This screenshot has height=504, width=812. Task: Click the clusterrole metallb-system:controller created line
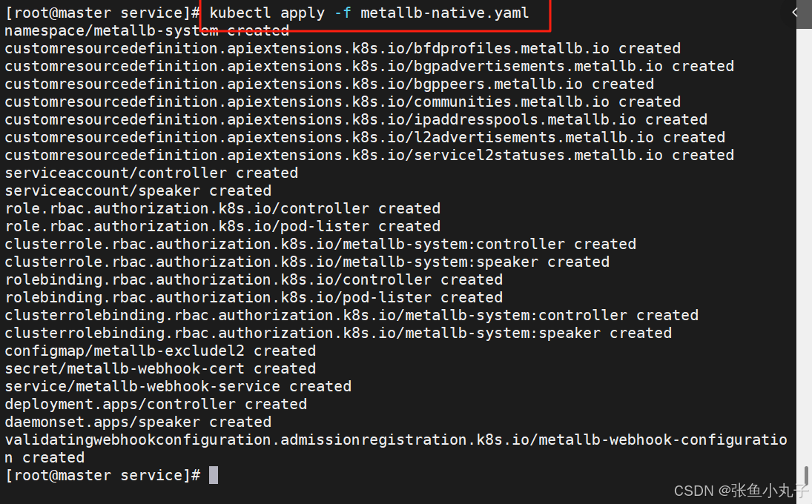(320, 244)
